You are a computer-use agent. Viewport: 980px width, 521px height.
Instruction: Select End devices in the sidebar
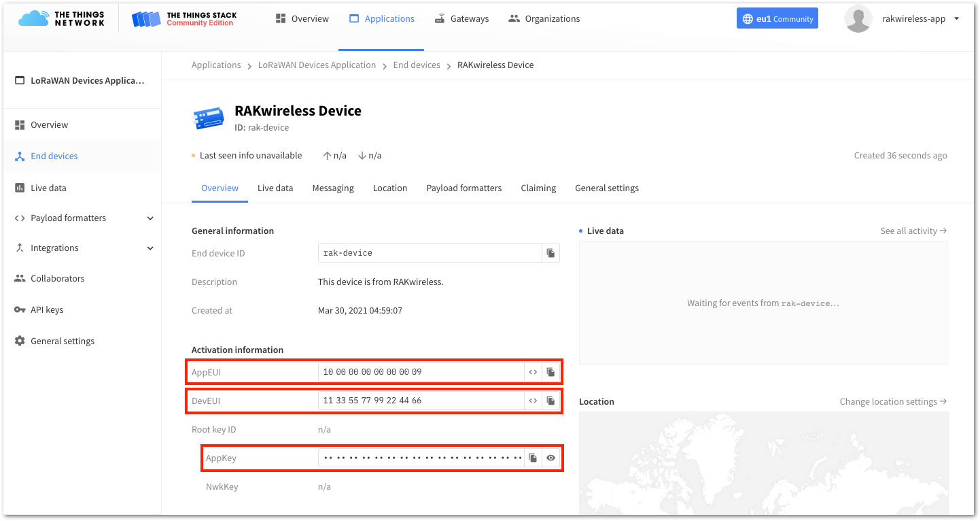(82, 156)
